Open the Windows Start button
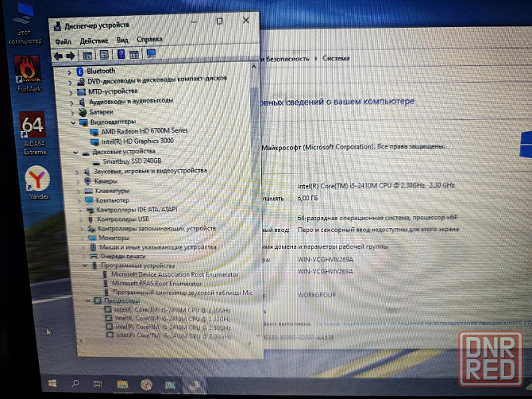 pyautogui.click(x=52, y=383)
